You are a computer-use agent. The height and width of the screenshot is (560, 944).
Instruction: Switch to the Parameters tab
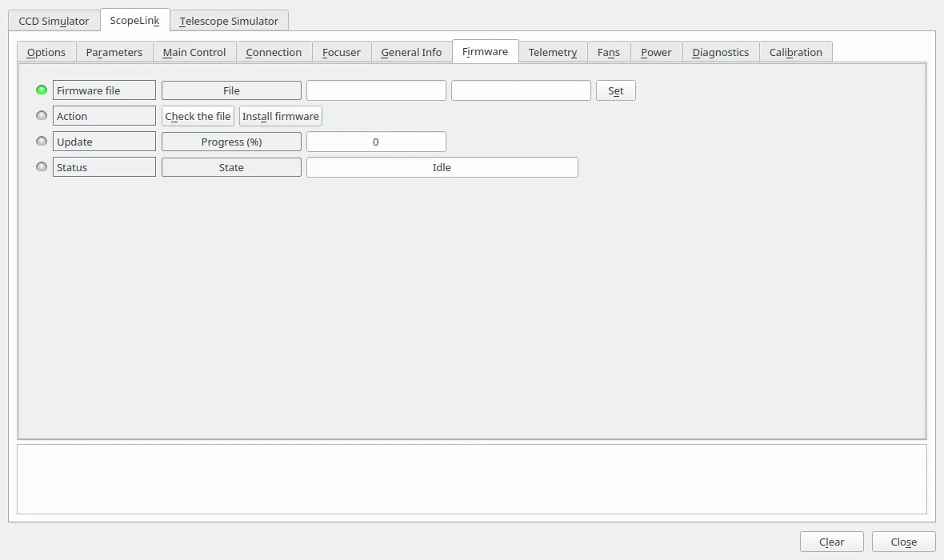[114, 52]
